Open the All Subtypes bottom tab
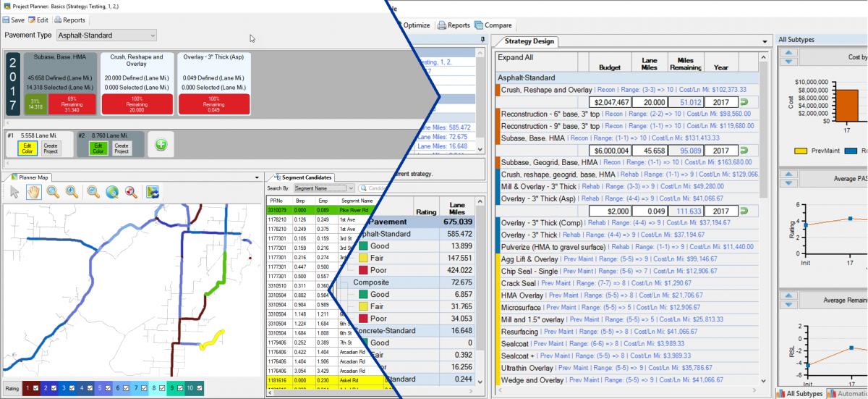The image size is (868, 399). coord(799,393)
